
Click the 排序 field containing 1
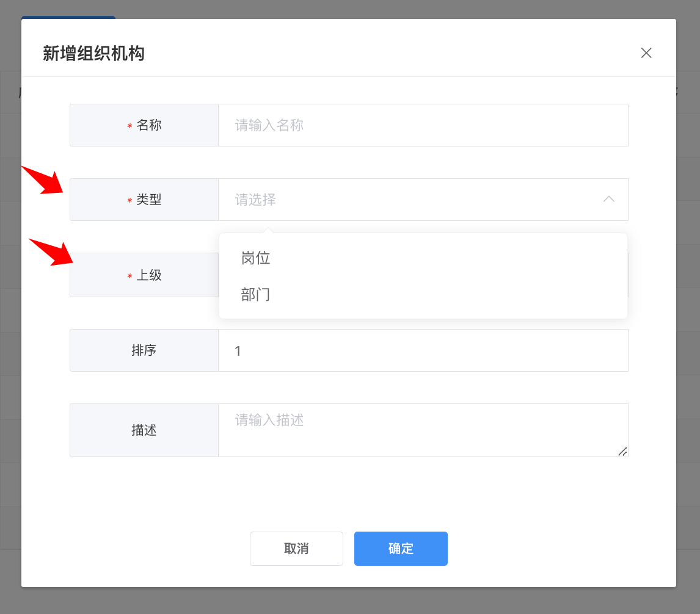423,350
